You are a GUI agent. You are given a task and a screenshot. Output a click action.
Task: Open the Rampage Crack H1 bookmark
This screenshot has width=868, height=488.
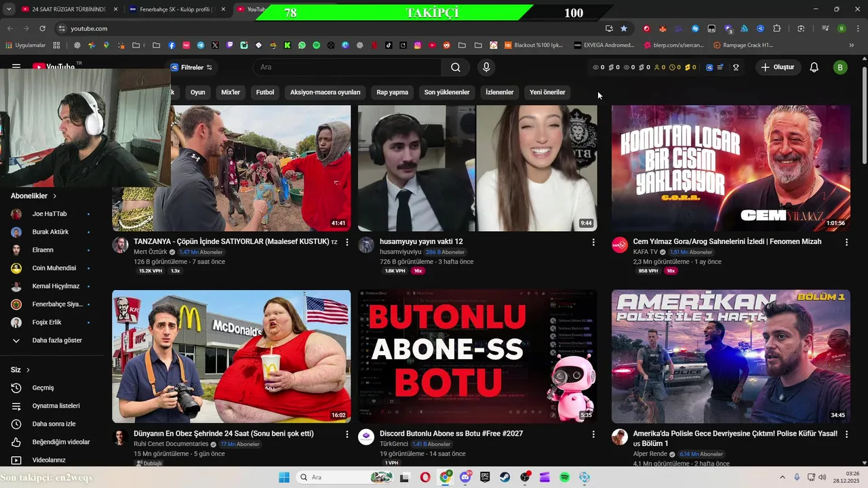tap(743, 45)
